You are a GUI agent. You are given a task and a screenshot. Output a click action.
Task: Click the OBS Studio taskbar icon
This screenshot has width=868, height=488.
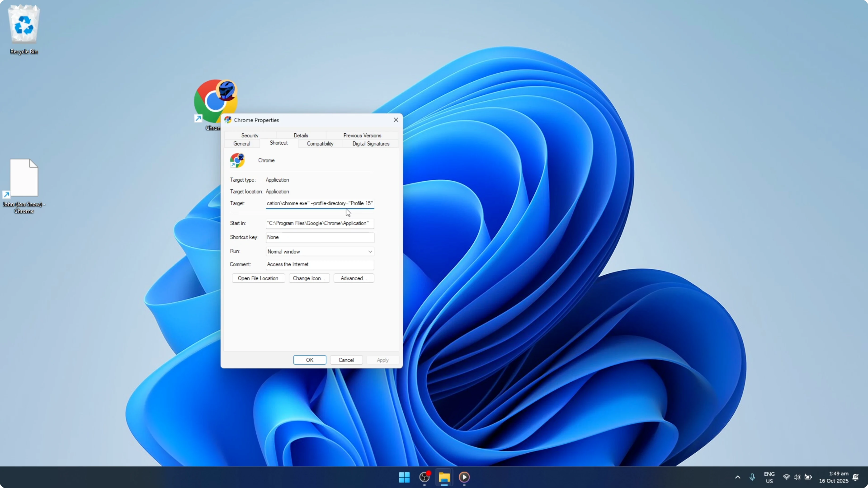click(x=424, y=477)
